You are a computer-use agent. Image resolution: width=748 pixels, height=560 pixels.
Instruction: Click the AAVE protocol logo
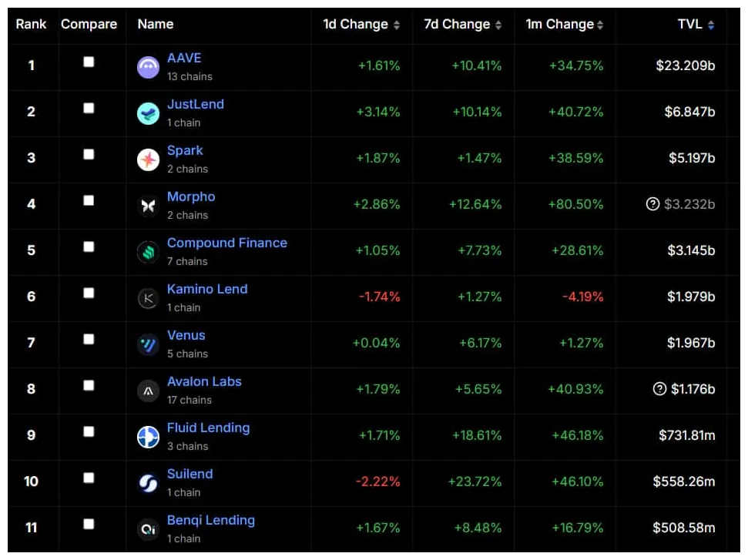147,66
